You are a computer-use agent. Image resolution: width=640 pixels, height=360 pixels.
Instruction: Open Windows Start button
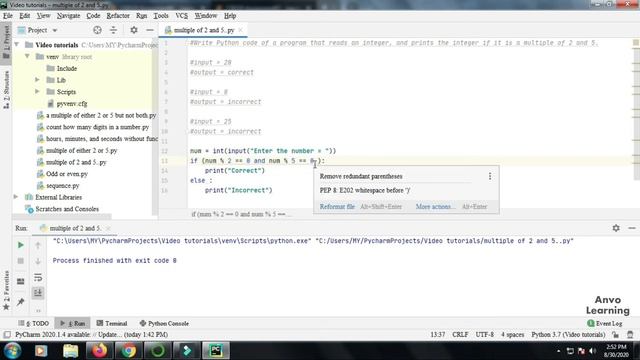[x=12, y=351]
